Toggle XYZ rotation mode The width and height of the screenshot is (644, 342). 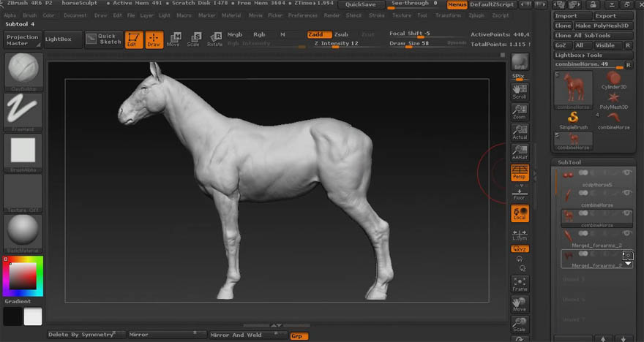[x=520, y=248]
